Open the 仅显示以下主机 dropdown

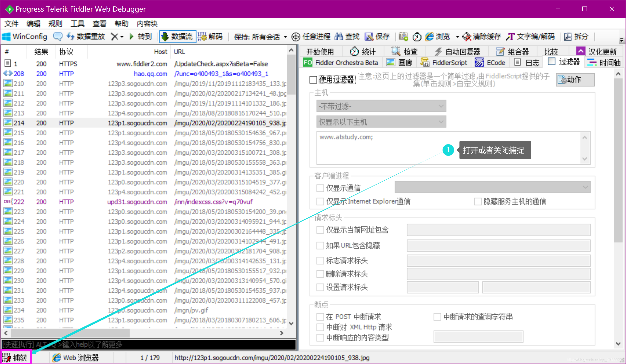tap(381, 122)
